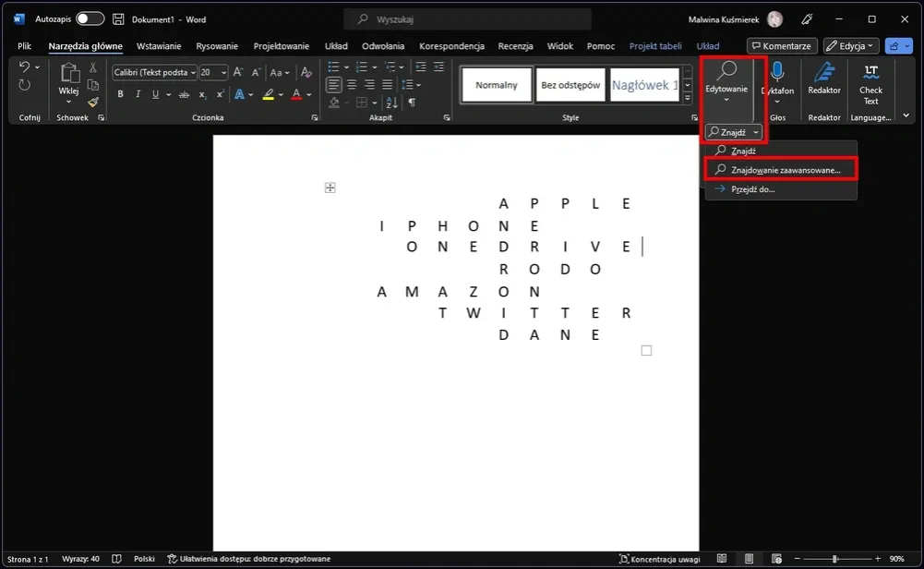
Task: Center the text alignment
Action: pyautogui.click(x=352, y=85)
